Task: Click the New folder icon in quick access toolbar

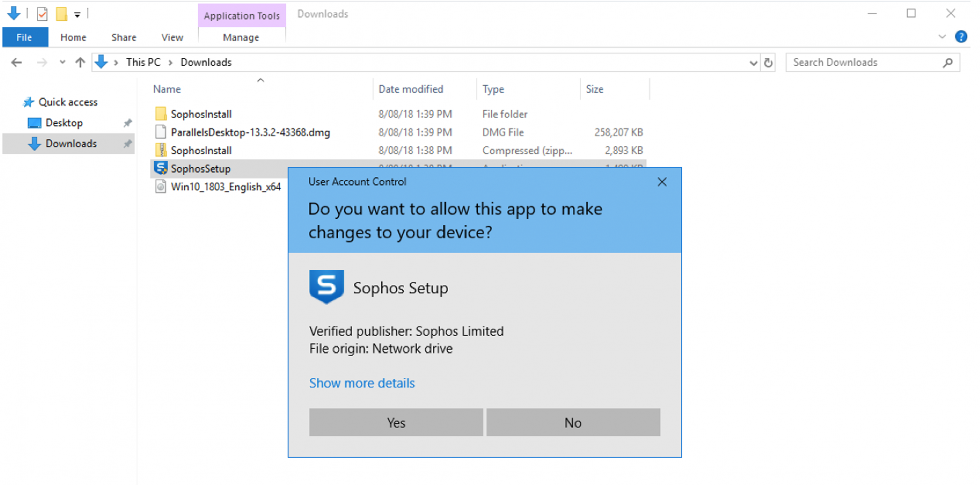Action: click(x=62, y=14)
